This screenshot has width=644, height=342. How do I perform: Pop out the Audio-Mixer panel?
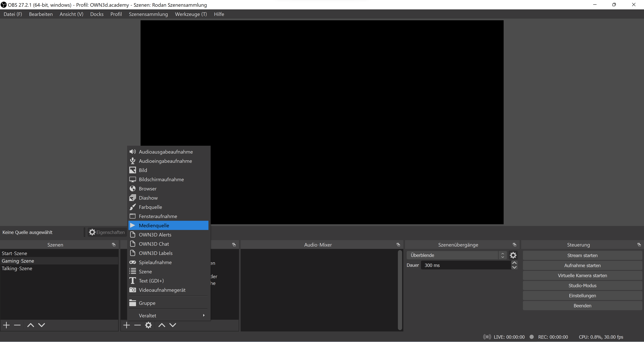(x=398, y=245)
